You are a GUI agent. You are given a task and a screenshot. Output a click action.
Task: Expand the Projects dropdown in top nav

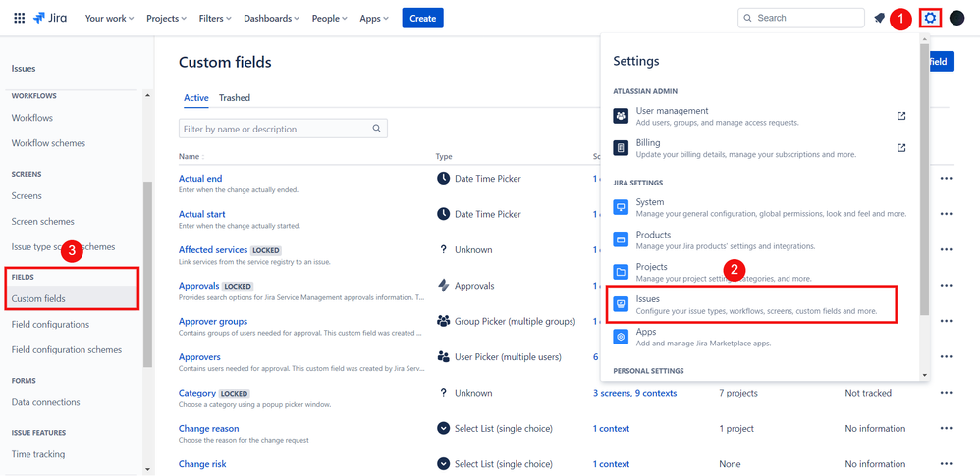(x=166, y=18)
